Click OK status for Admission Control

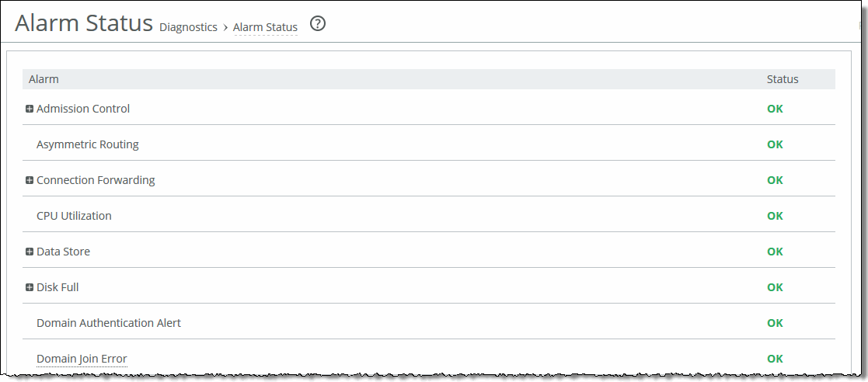pyautogui.click(x=775, y=109)
